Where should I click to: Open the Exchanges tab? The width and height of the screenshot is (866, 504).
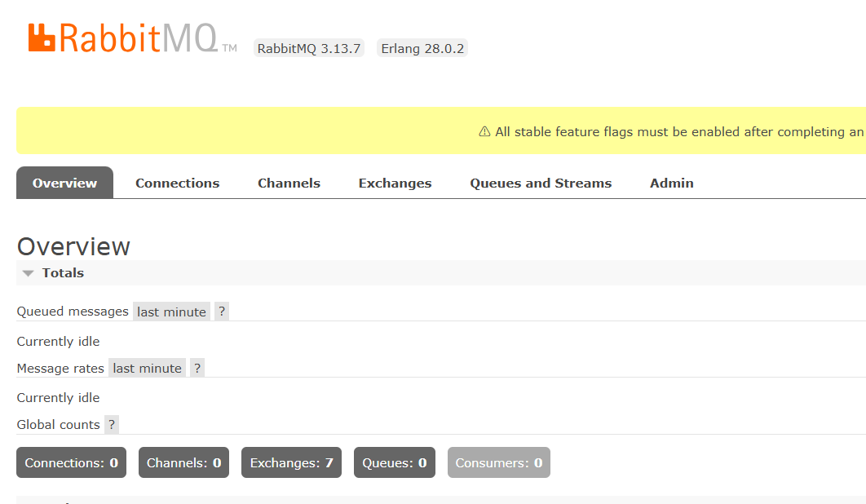pos(395,183)
